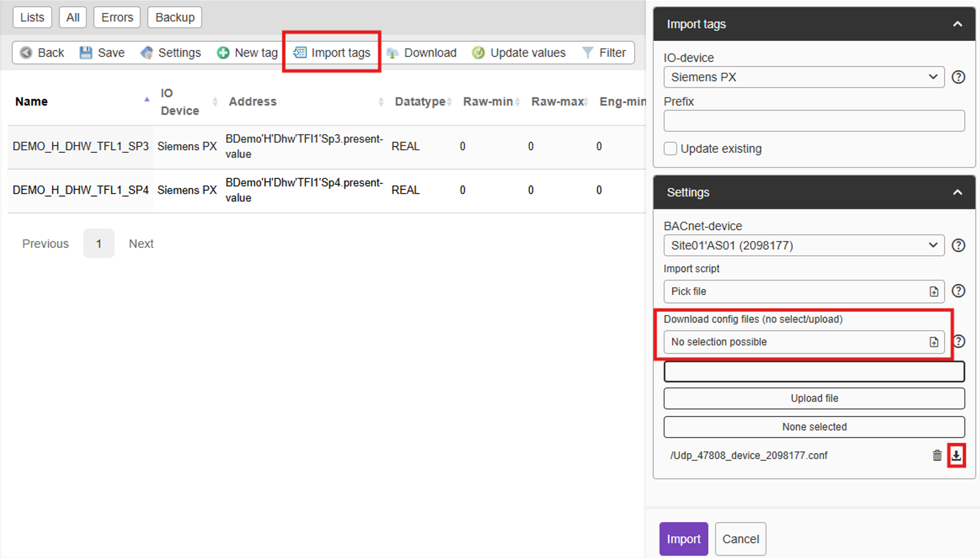
Task: Select the DEMO_H_DHW_TFL1_SP4 row name
Action: tap(81, 190)
